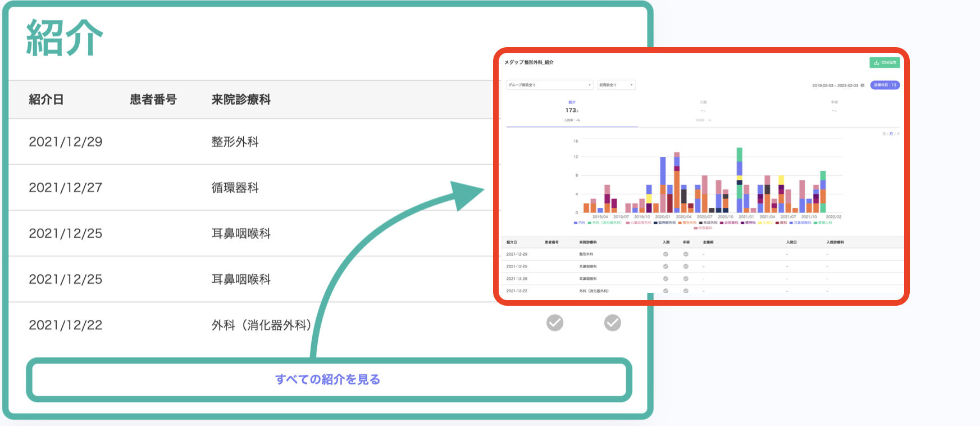Click 患者番号 column header in large card
980x426 pixels.
(x=153, y=99)
